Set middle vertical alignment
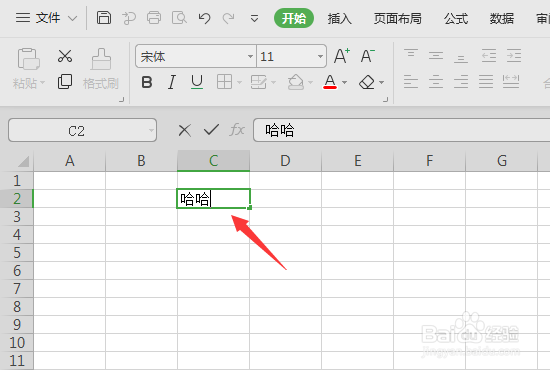 pyautogui.click(x=436, y=55)
